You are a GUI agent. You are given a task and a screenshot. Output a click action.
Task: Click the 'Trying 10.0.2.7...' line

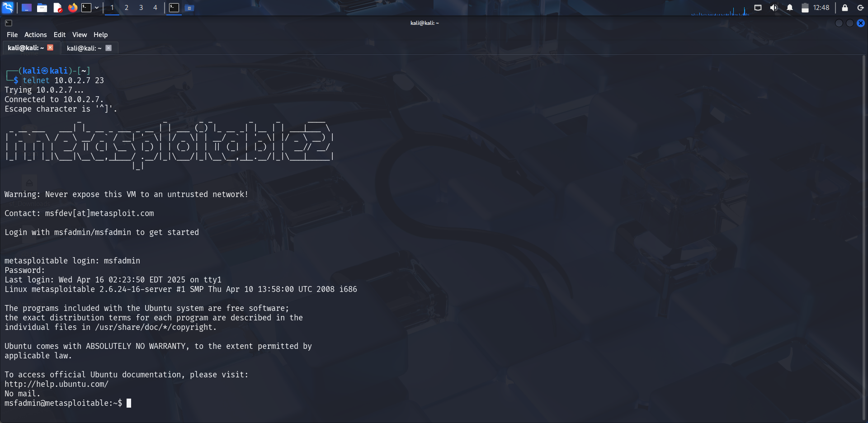click(x=44, y=90)
